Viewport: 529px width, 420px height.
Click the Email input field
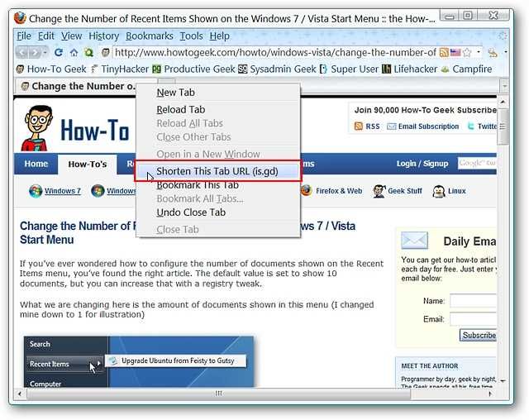(x=473, y=319)
